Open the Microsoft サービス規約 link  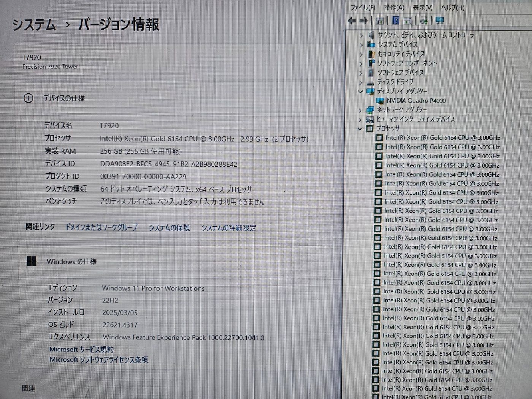[x=81, y=349]
